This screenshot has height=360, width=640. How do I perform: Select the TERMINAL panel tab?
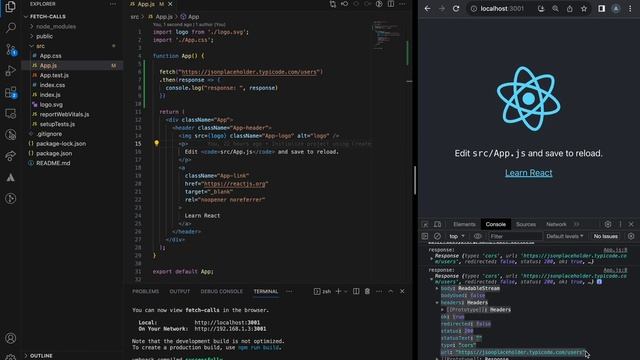pyautogui.click(x=266, y=291)
